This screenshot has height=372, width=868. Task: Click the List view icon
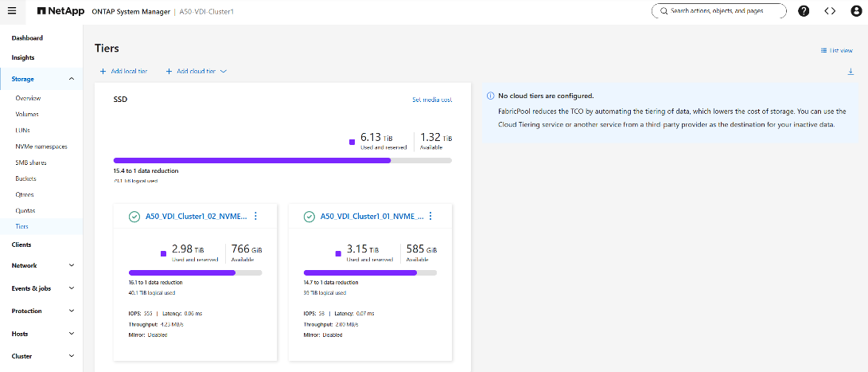823,50
